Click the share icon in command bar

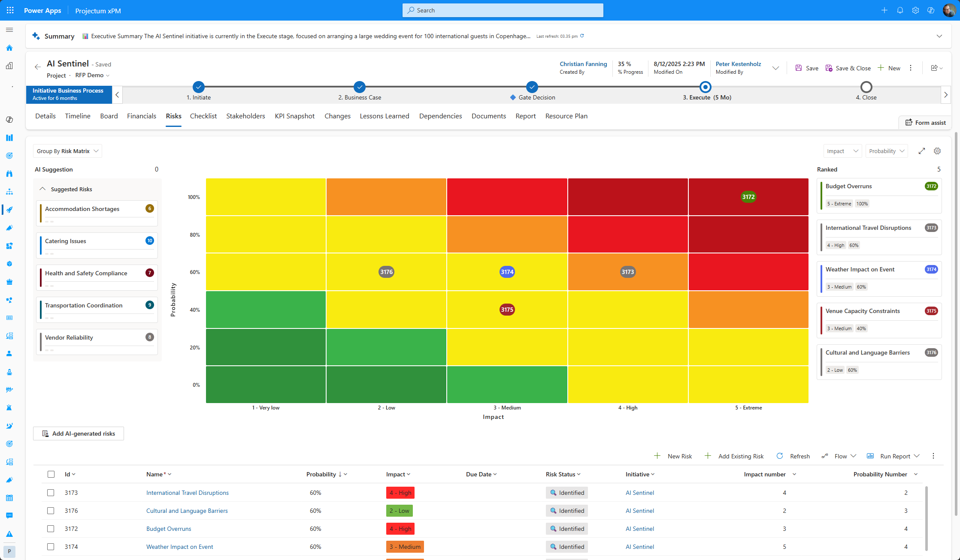[x=934, y=68]
